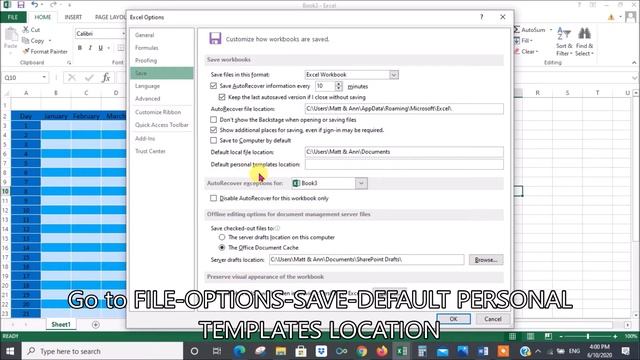The image size is (640, 360).
Task: Click the Save icon in Quick Access Toolbar
Action: click(21, 5)
